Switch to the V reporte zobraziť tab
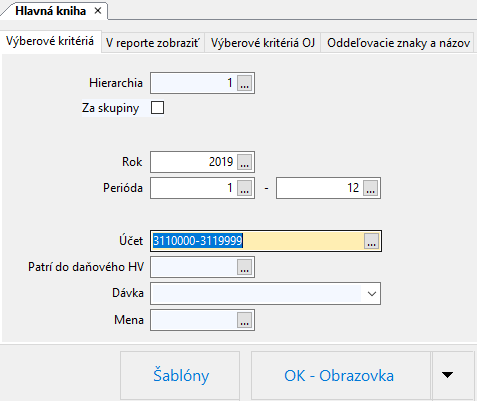The width and height of the screenshot is (477, 401). pos(153,43)
